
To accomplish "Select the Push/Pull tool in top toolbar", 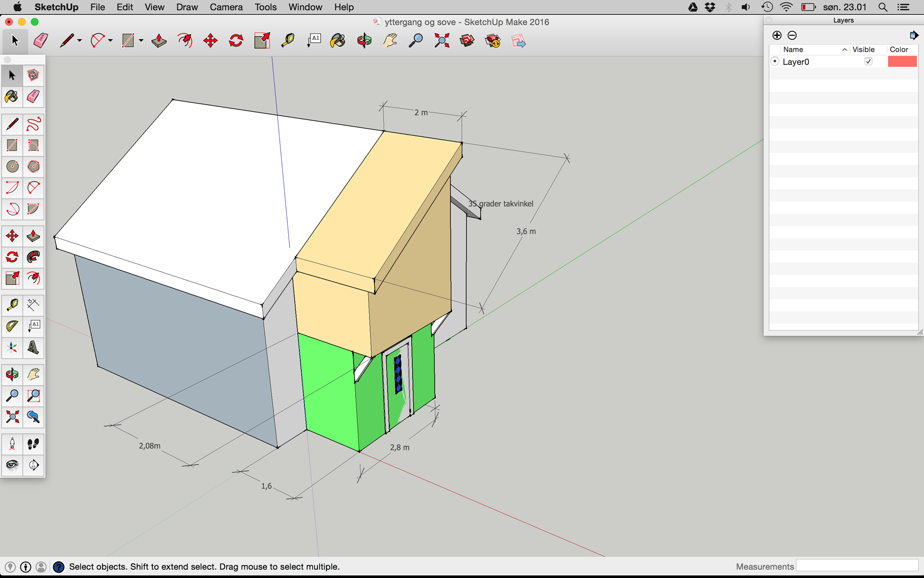I will tap(159, 41).
